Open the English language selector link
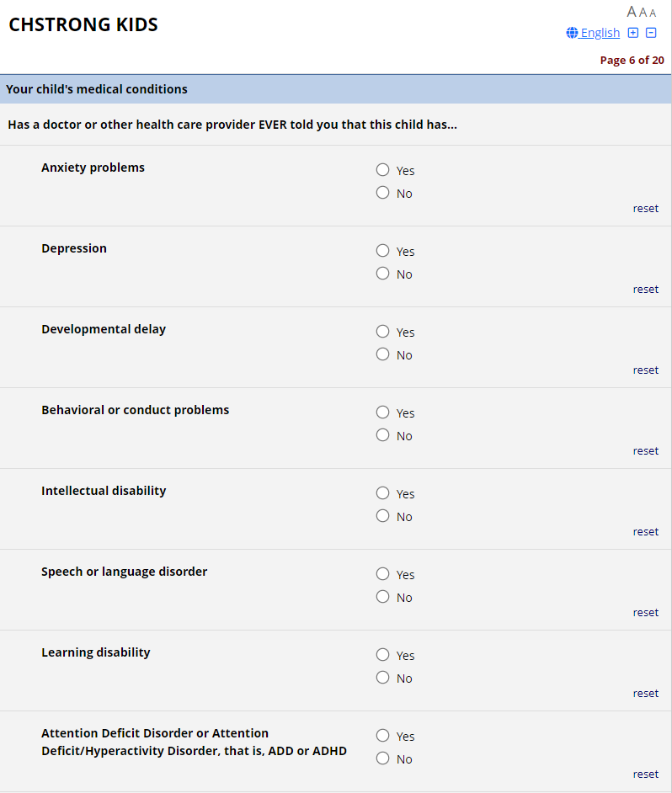This screenshot has width=672, height=793. coord(600,33)
